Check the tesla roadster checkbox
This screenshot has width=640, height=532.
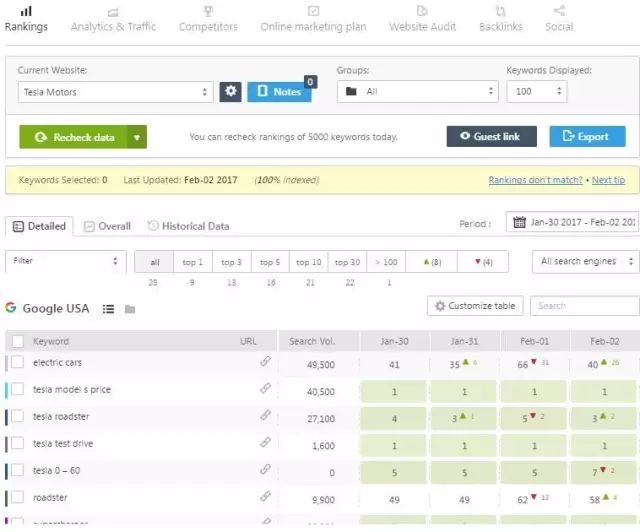pos(18,416)
